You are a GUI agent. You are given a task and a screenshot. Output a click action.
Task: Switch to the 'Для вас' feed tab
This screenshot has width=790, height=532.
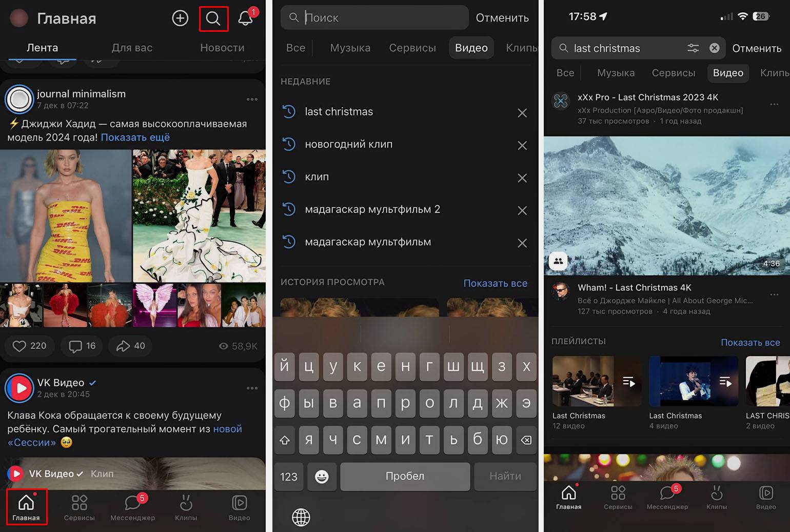pyautogui.click(x=132, y=48)
